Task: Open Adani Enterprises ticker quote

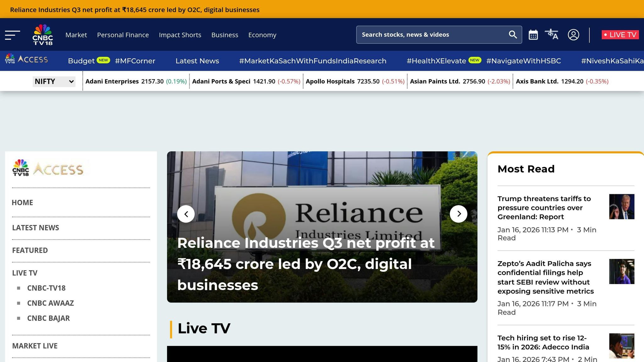Action: click(136, 81)
